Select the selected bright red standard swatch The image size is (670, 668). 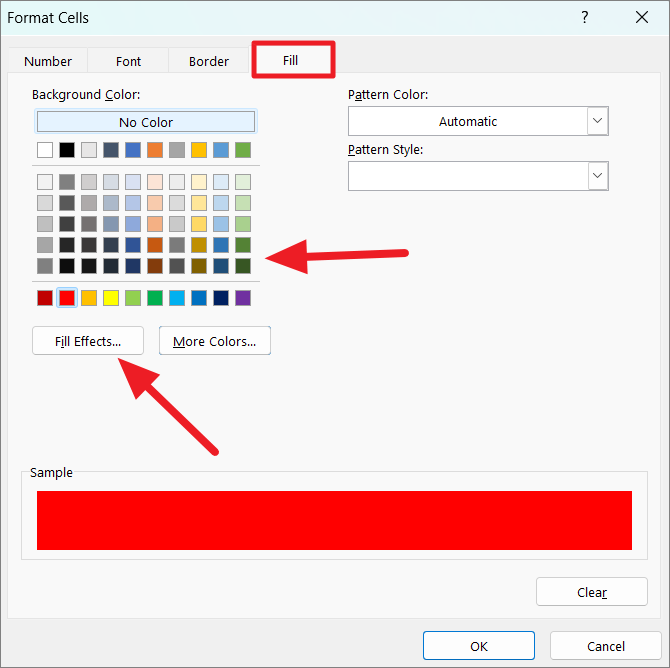point(67,298)
